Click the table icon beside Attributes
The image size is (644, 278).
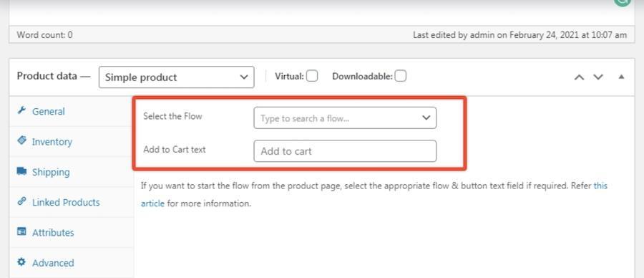tap(21, 231)
